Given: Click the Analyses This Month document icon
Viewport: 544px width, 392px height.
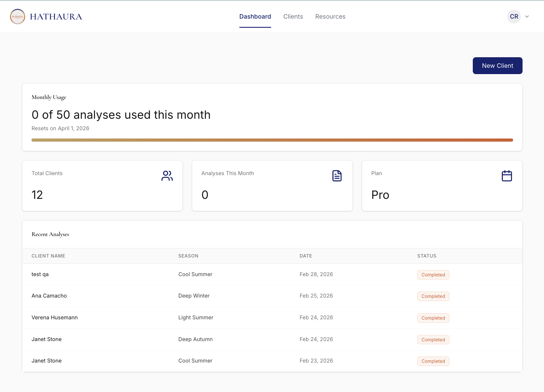Looking at the screenshot, I should (337, 176).
